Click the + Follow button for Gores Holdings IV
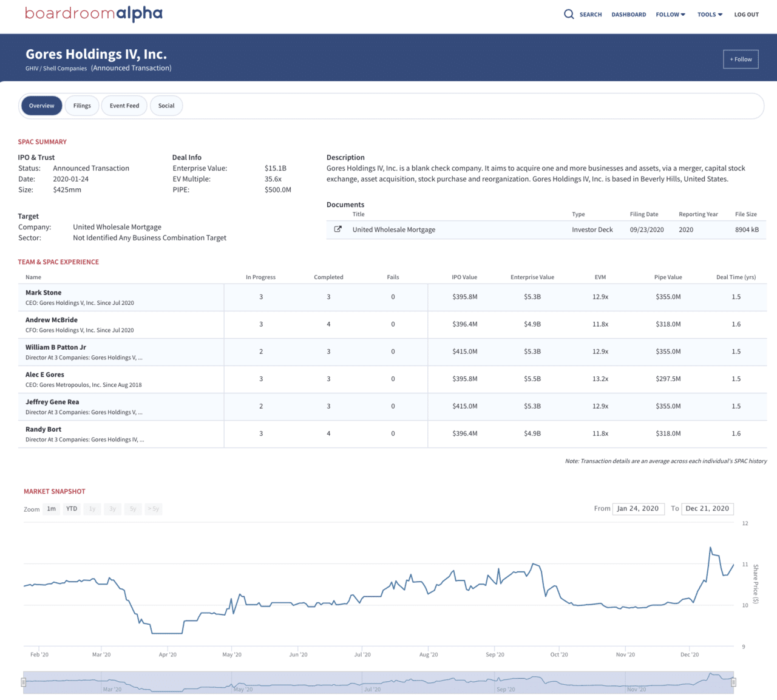The height and width of the screenshot is (700, 777). [x=741, y=59]
